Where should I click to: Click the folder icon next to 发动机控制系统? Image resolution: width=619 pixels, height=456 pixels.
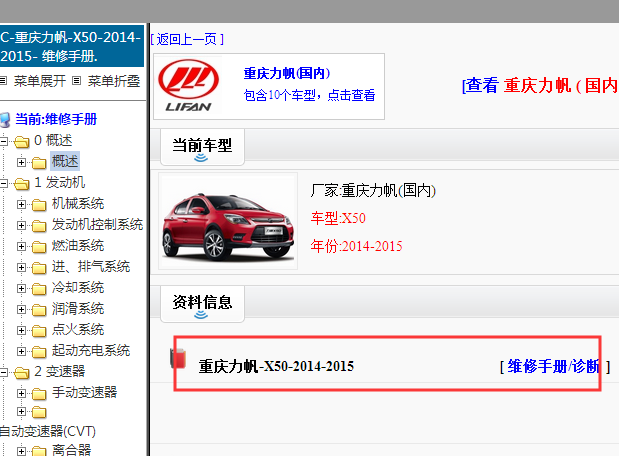tap(39, 225)
